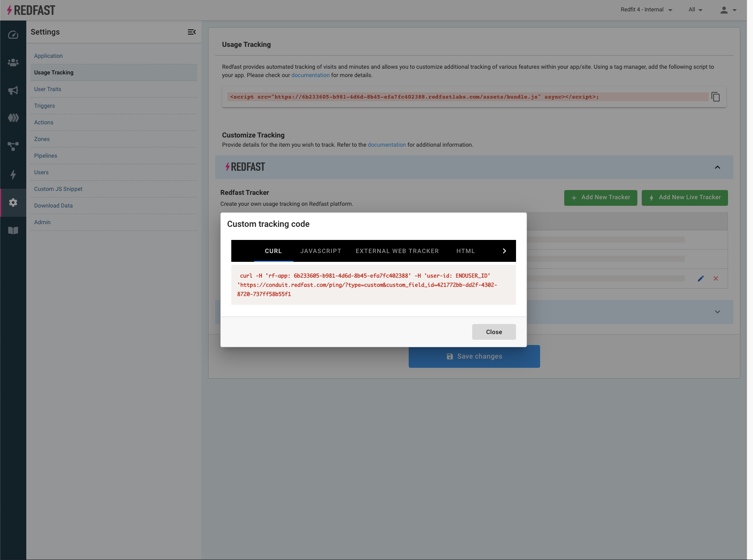The width and height of the screenshot is (753, 560).
Task: Open the All filter dropdown
Action: 695,10
